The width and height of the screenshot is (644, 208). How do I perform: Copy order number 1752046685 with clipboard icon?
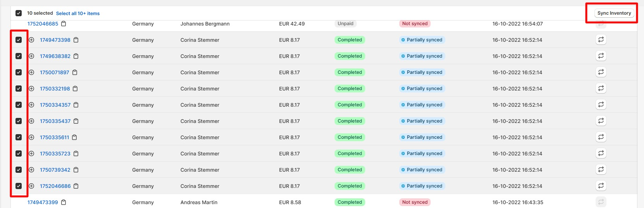[64, 24]
